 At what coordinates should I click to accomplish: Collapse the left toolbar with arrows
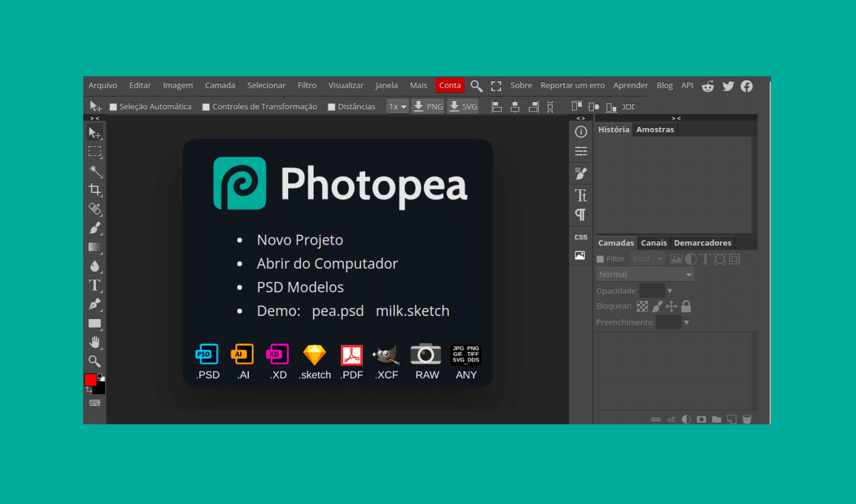95,119
